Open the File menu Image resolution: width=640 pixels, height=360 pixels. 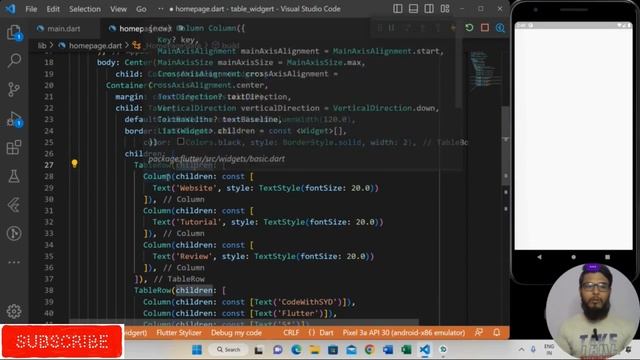pos(31,9)
